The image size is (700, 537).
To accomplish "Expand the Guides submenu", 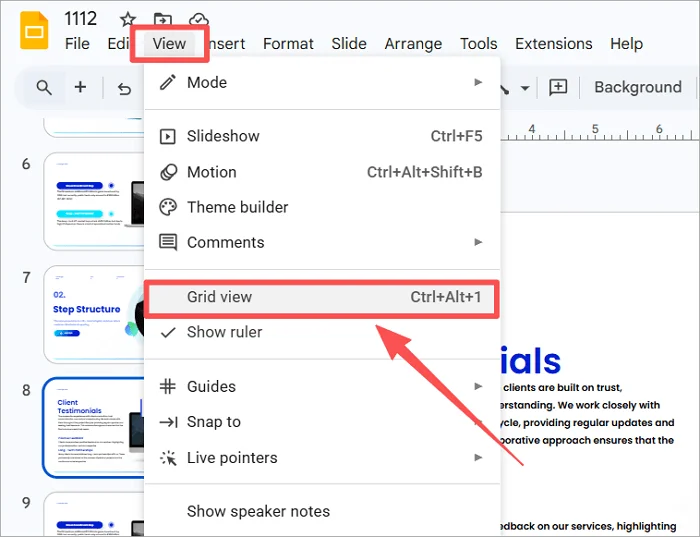I will (x=322, y=387).
